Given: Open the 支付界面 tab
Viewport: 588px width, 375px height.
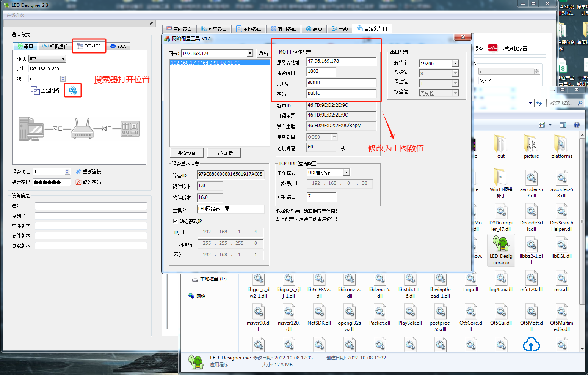Looking at the screenshot, I should pos(284,29).
